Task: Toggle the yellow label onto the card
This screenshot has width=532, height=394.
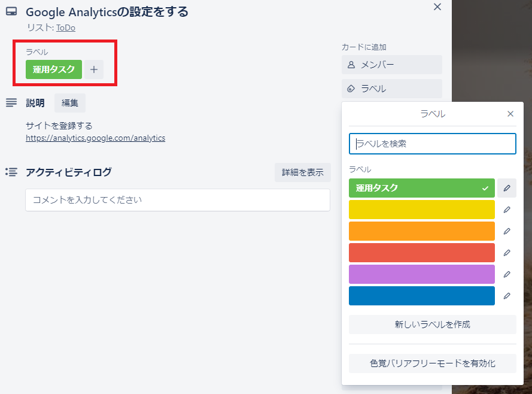Action: coord(421,210)
